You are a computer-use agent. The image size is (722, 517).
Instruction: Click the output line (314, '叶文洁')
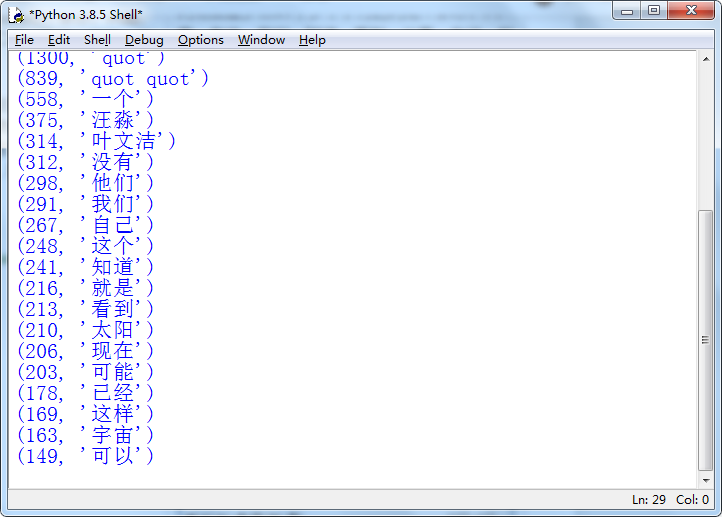96,141
